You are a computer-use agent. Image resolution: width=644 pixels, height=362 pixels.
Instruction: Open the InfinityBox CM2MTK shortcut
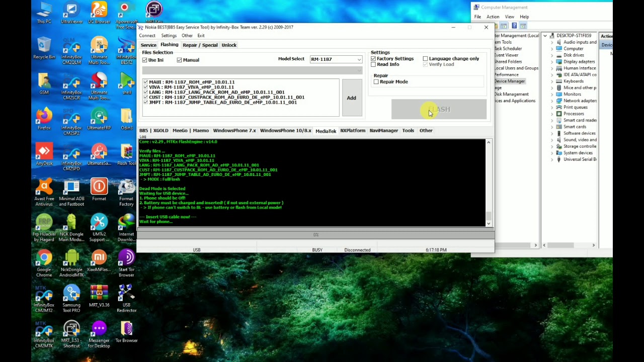[x=44, y=334]
